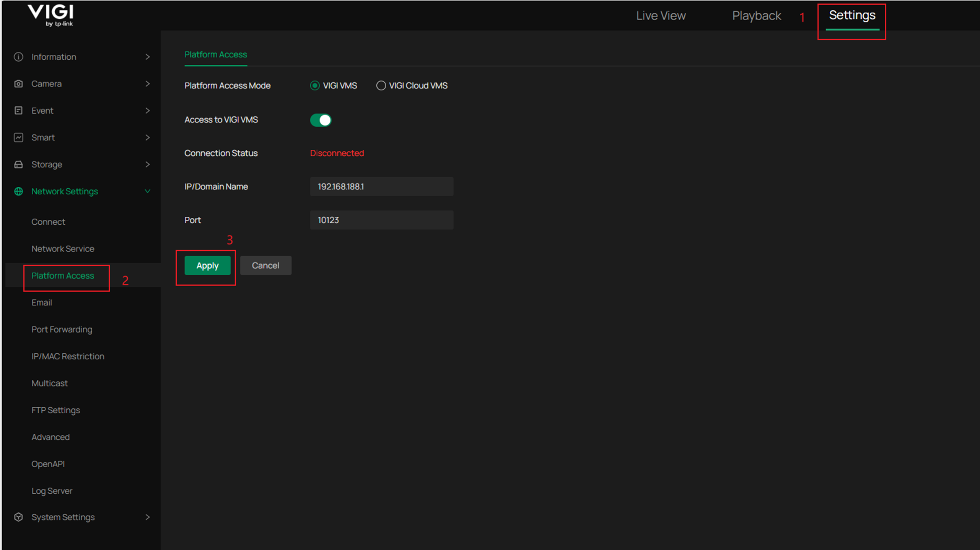Click the Information menu label
The image size is (980, 550).
[54, 57]
